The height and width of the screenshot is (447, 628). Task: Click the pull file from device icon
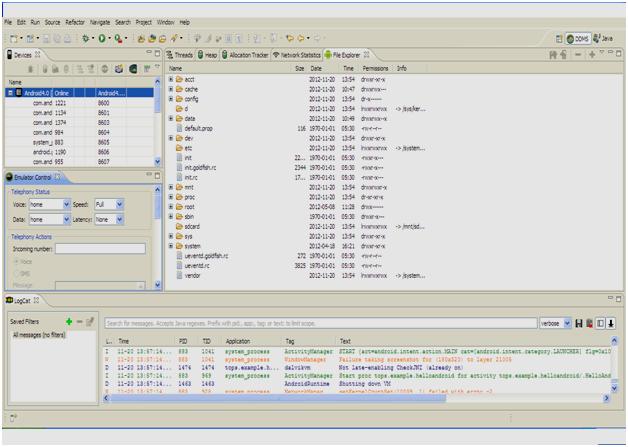pos(553,55)
